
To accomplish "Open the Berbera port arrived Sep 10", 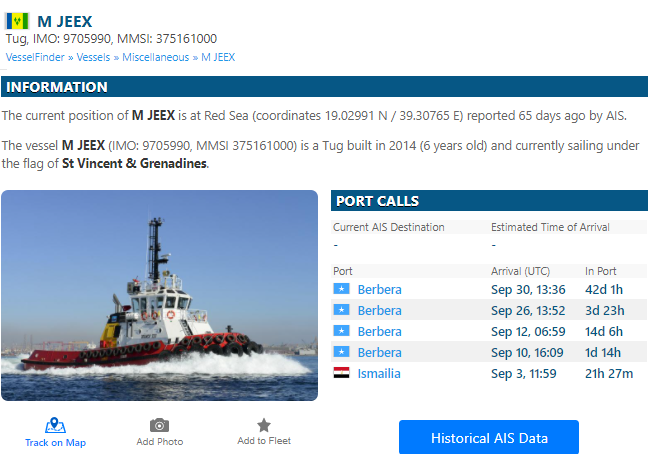I will click(379, 353).
